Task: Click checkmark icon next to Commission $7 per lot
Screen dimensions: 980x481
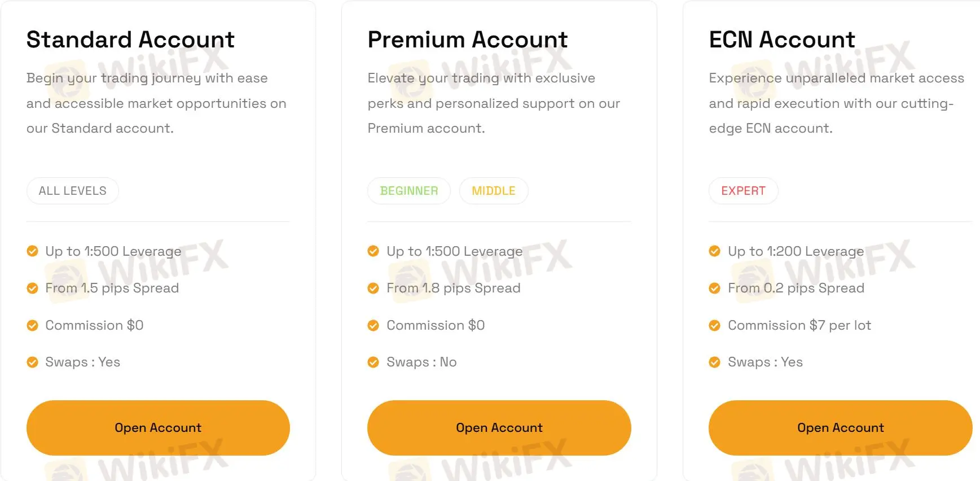Action: (715, 326)
